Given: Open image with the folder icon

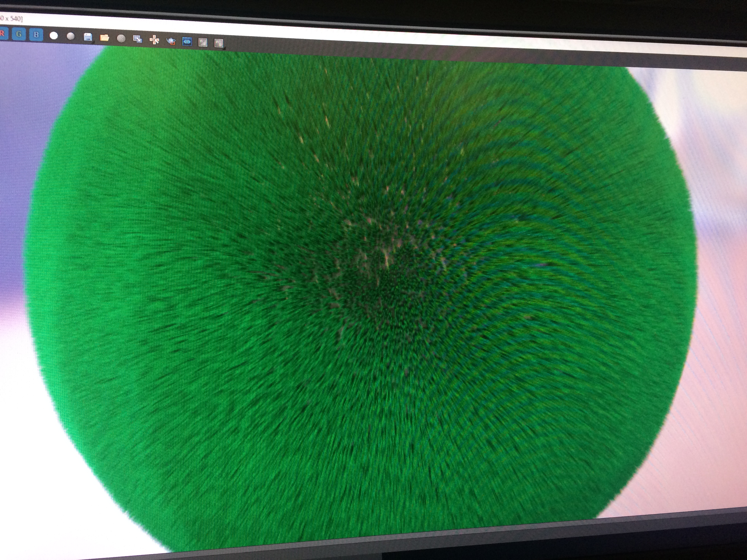Looking at the screenshot, I should [x=104, y=38].
